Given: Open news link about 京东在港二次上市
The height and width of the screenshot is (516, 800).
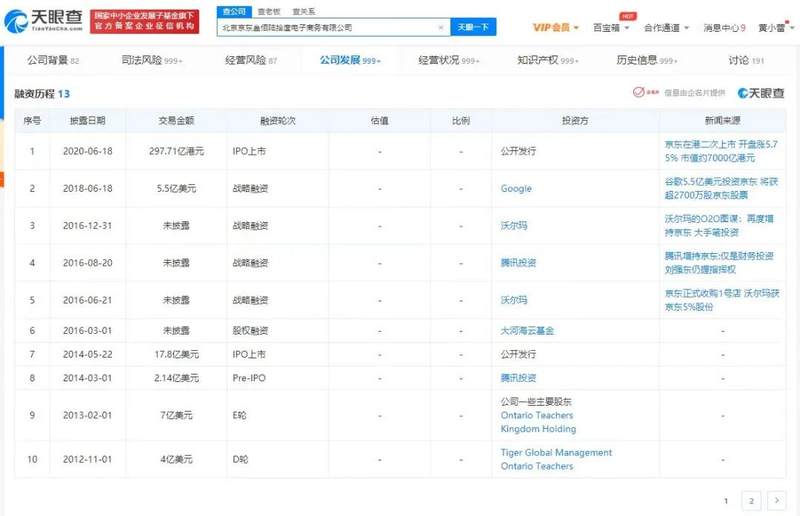Looking at the screenshot, I should (721, 151).
